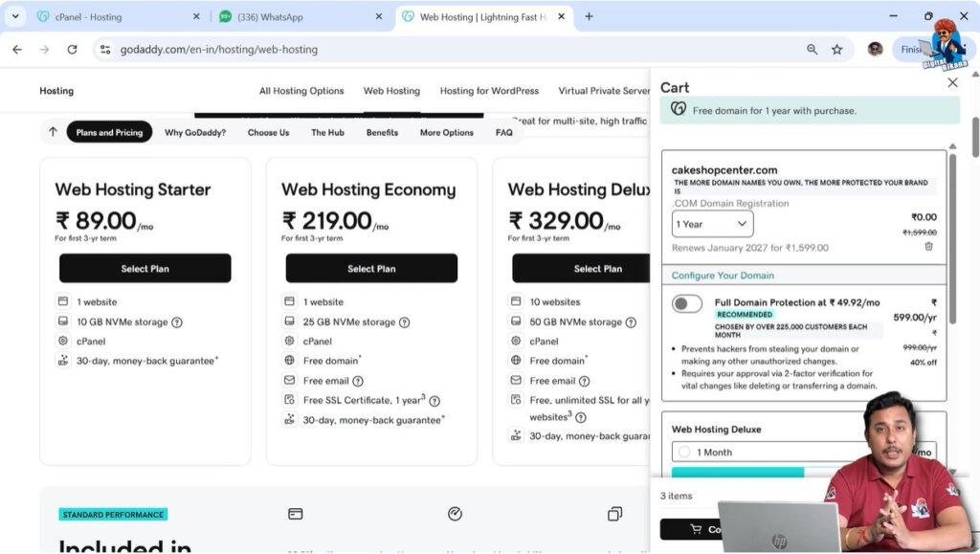The width and height of the screenshot is (980, 554).
Task: Click the cart icon on checkout button
Action: click(x=696, y=530)
